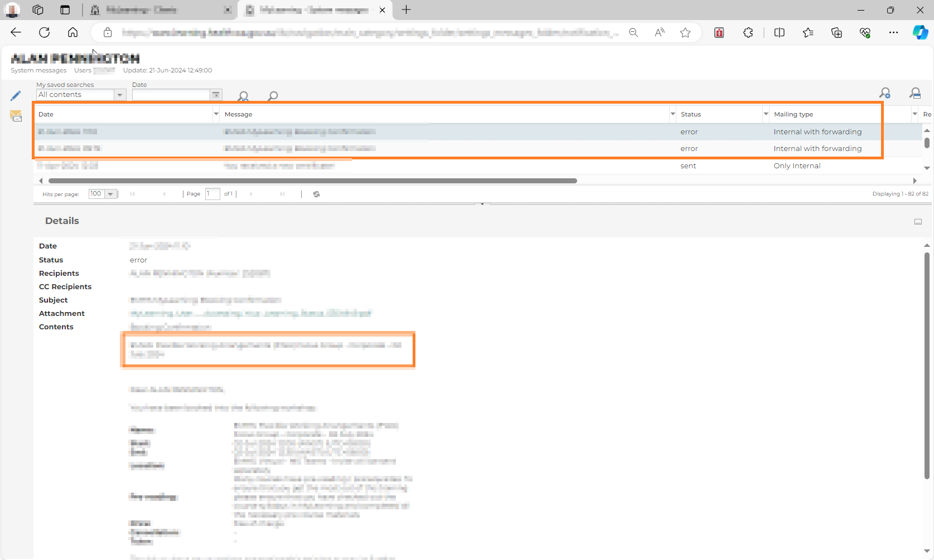Open browser Extensions puzzle icon
The image size is (934, 560).
[x=748, y=33]
